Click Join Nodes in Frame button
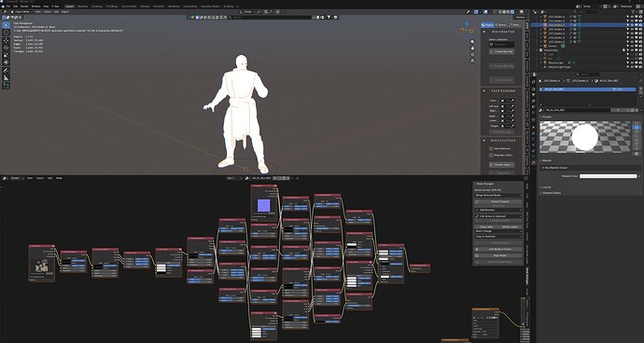 coord(498,249)
